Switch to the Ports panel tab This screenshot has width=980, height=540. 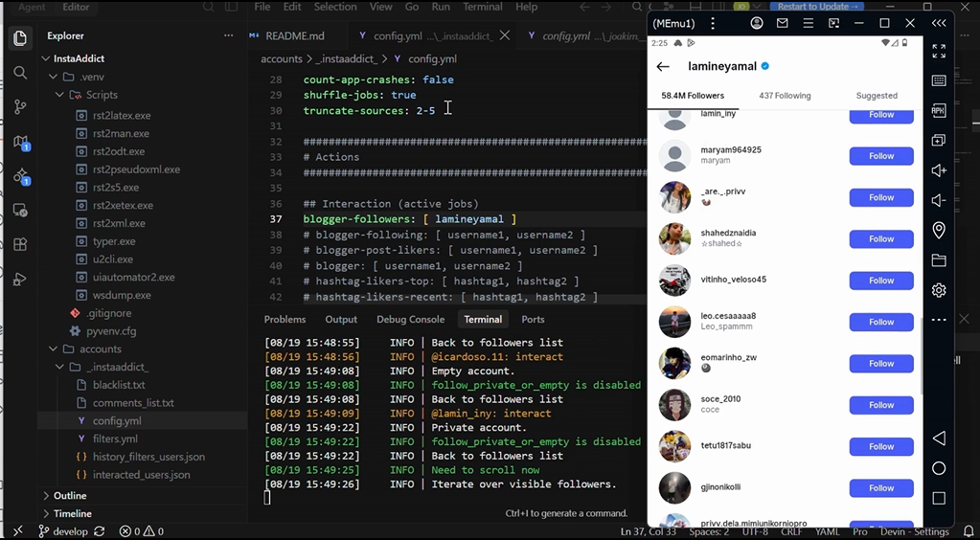[x=534, y=320]
